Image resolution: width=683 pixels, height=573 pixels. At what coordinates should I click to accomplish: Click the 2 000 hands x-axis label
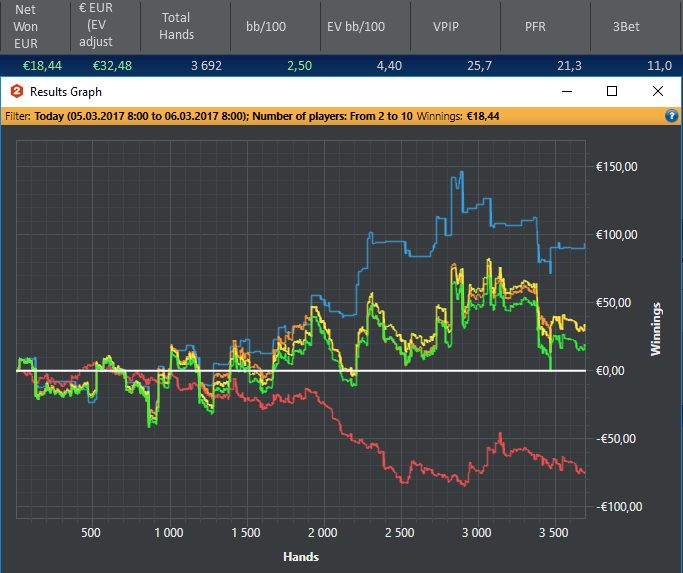pyautogui.click(x=323, y=532)
